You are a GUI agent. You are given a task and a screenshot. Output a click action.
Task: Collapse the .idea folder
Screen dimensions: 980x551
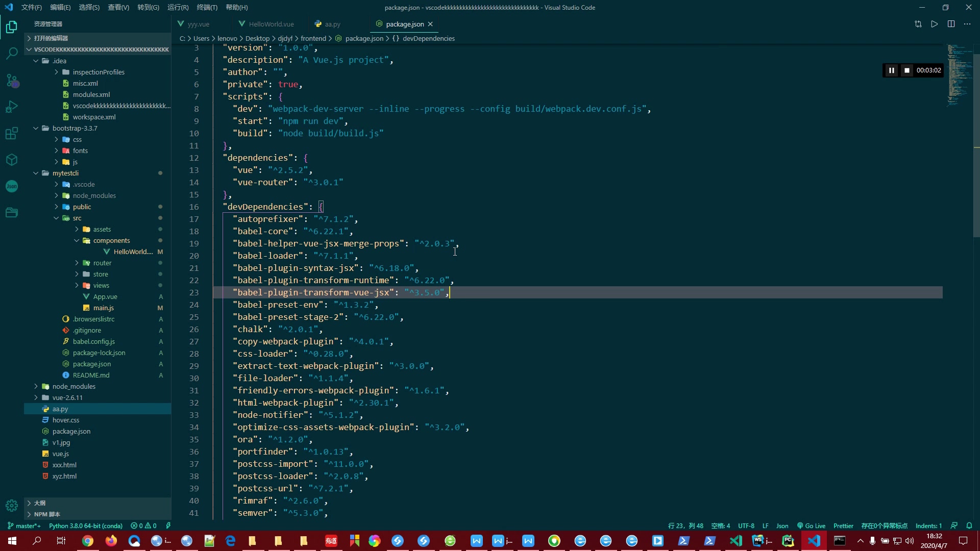pos(36,61)
